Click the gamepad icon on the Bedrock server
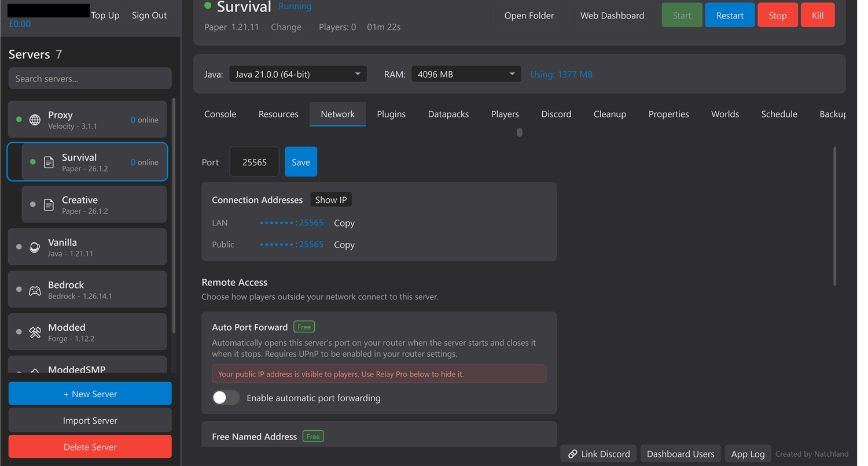 [x=35, y=289]
